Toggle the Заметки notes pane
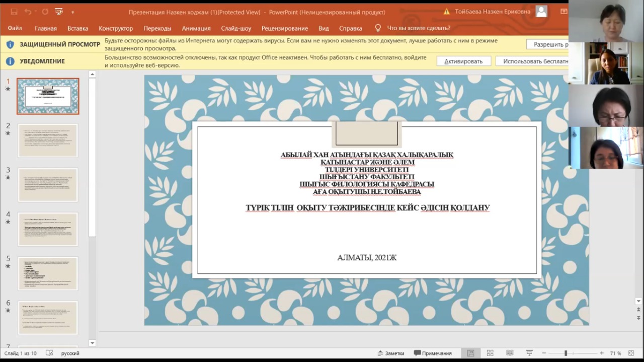The image size is (644, 362). 390,353
